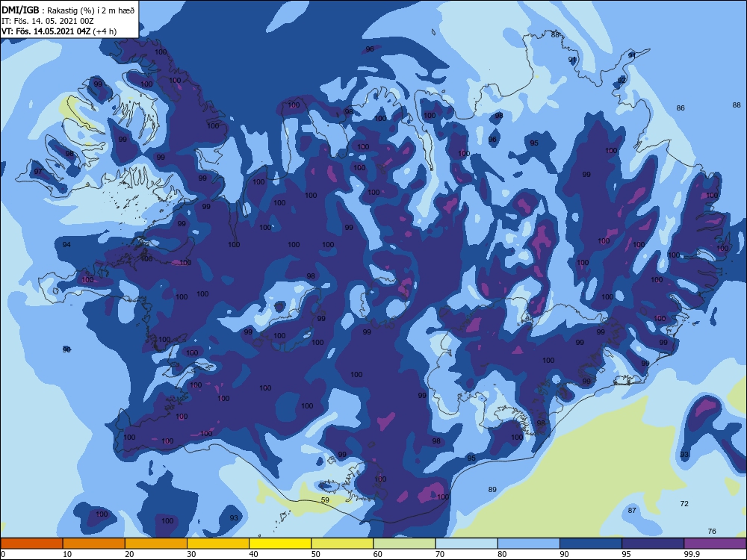Select the legend scale label '0'
Screen dimensions: 747x560
pyautogui.click(x=3, y=554)
